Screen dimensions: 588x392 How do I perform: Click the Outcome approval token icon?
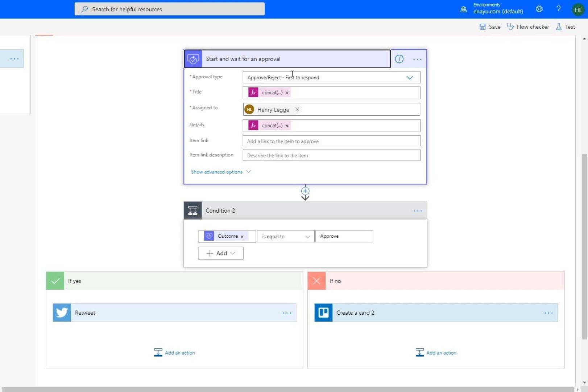209,236
